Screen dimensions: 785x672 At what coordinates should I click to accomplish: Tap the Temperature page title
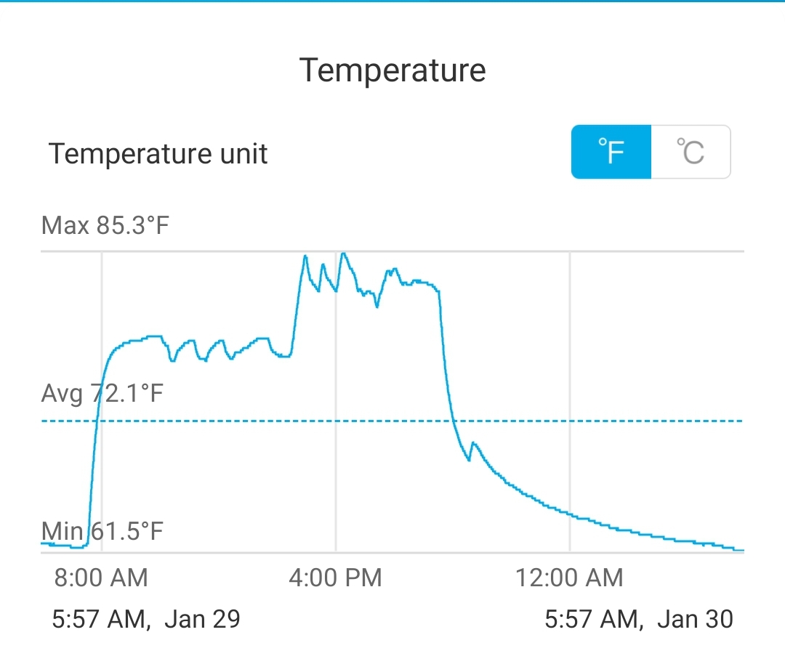[x=392, y=70]
